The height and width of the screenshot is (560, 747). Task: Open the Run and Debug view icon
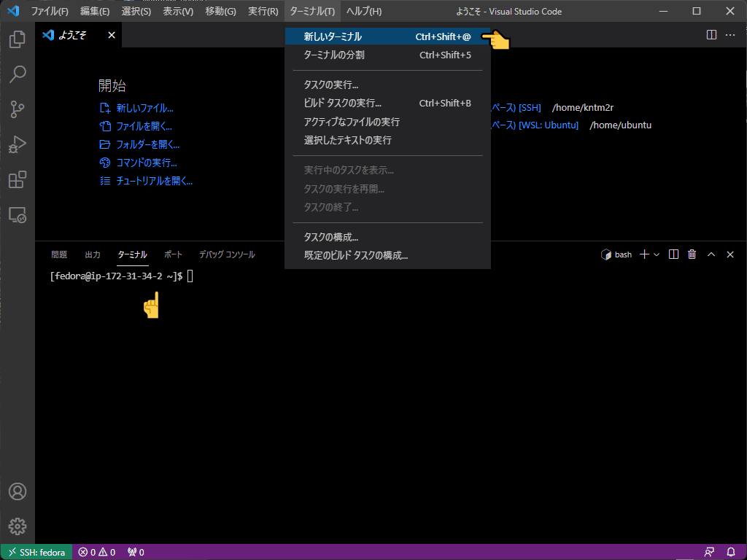click(x=18, y=144)
